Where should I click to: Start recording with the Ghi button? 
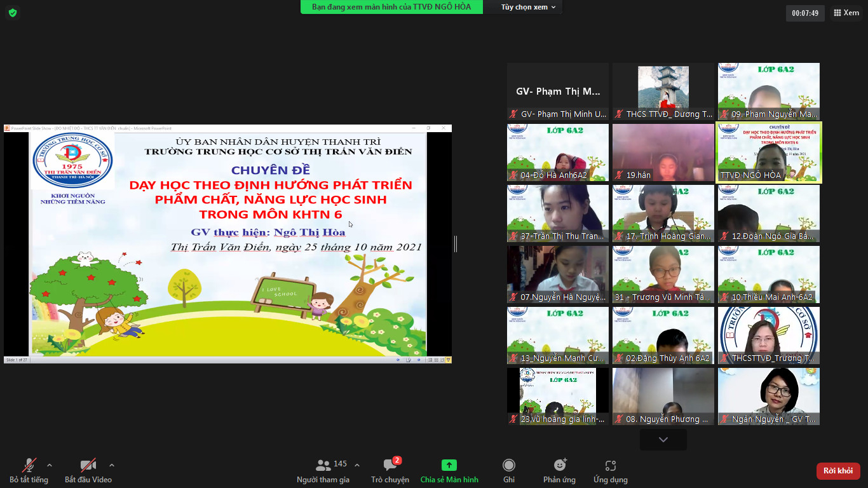tap(508, 471)
